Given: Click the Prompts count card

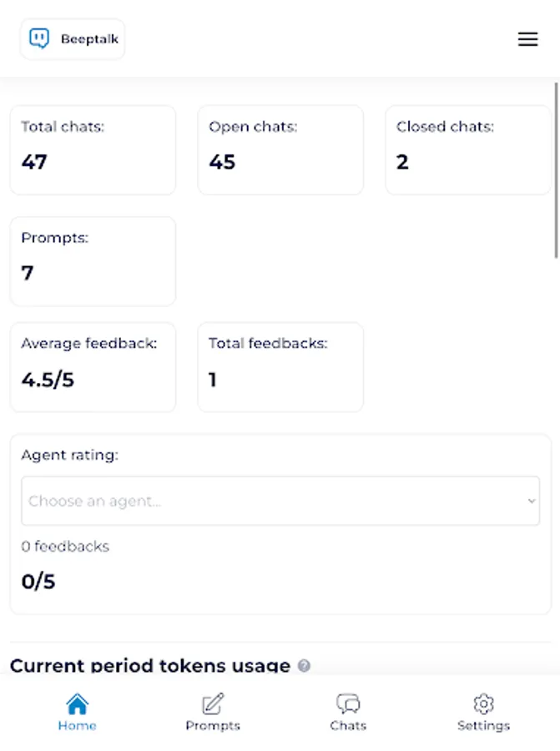Looking at the screenshot, I should click(x=93, y=261).
